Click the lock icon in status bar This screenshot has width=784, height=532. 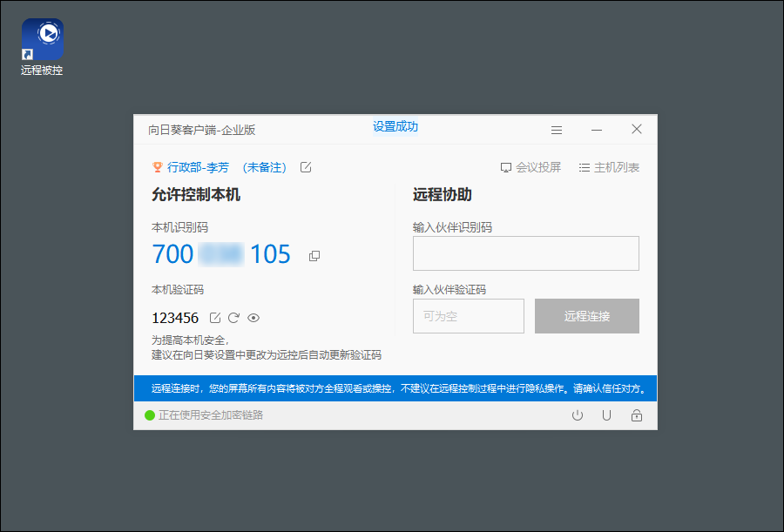pos(637,415)
